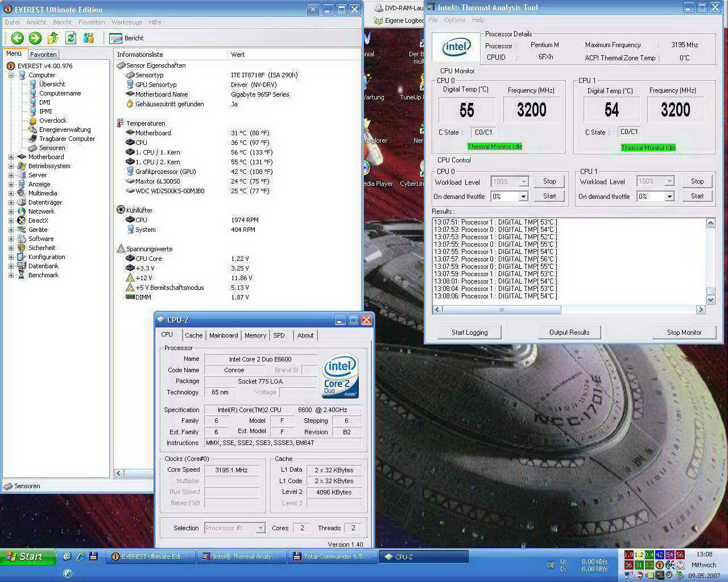Switch to the Favoriten tab in left panel
The width and height of the screenshot is (728, 582).
43,55
